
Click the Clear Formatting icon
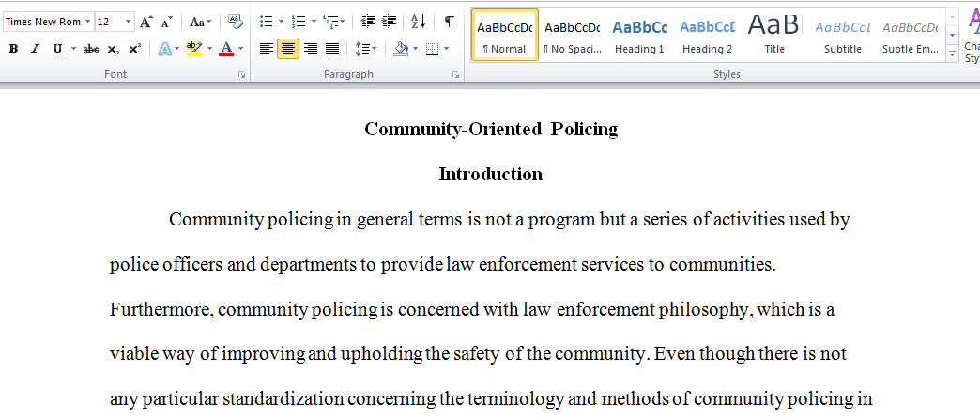pos(235,22)
